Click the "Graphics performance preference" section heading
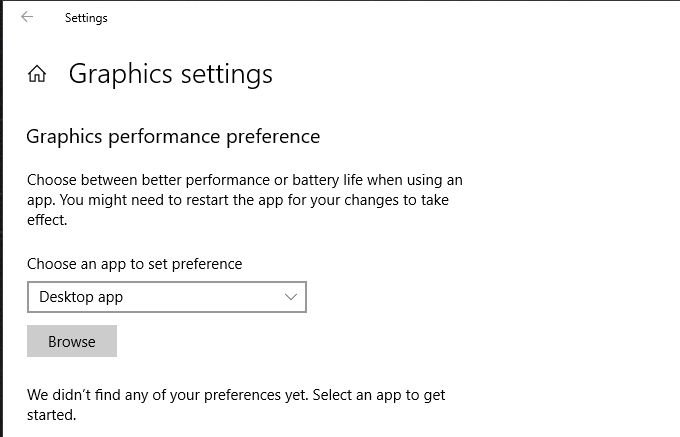Screen dimensions: 680x437 coord(173,136)
